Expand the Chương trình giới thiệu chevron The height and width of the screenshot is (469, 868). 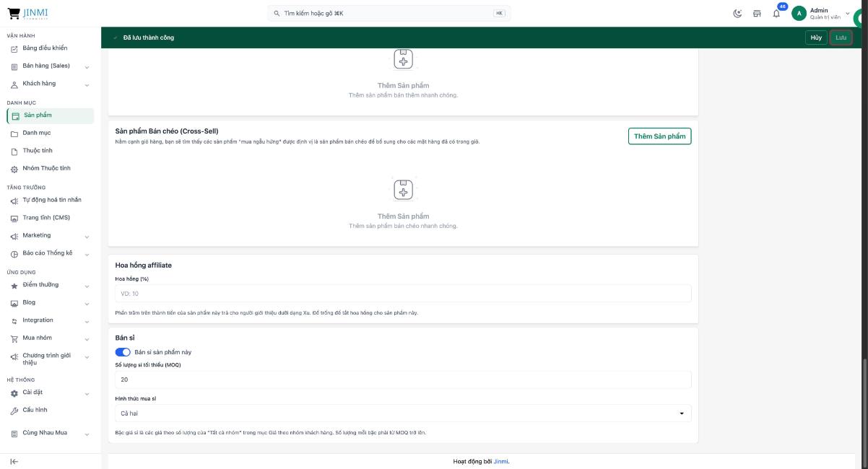(87, 356)
